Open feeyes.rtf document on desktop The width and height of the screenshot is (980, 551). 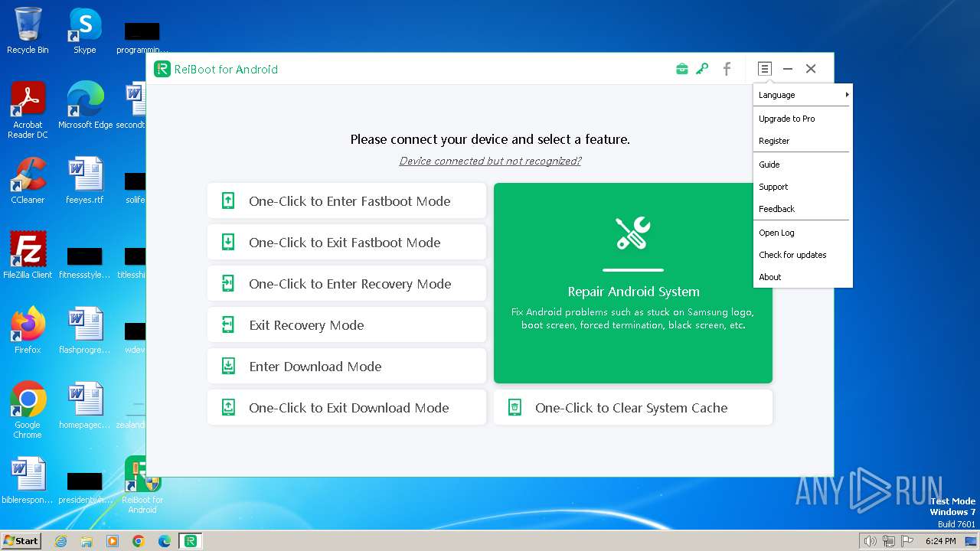85,181
